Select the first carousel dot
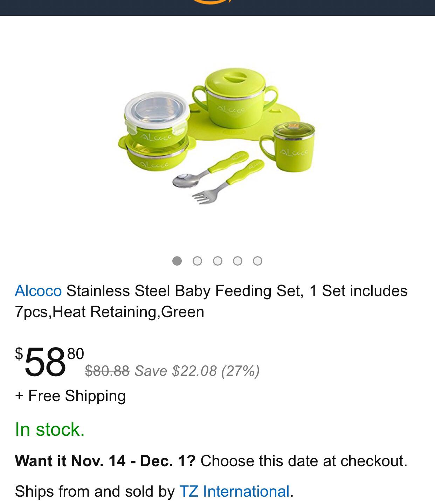The image size is (435, 504). click(177, 261)
